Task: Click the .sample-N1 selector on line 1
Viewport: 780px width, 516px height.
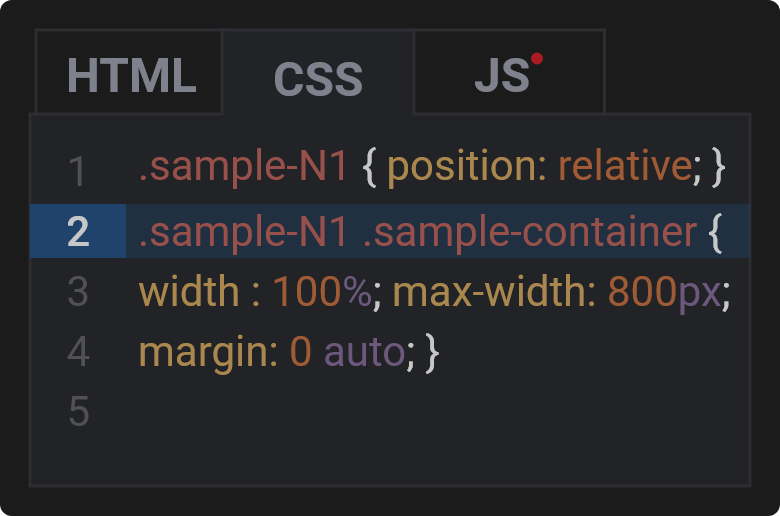Action: pos(243,167)
